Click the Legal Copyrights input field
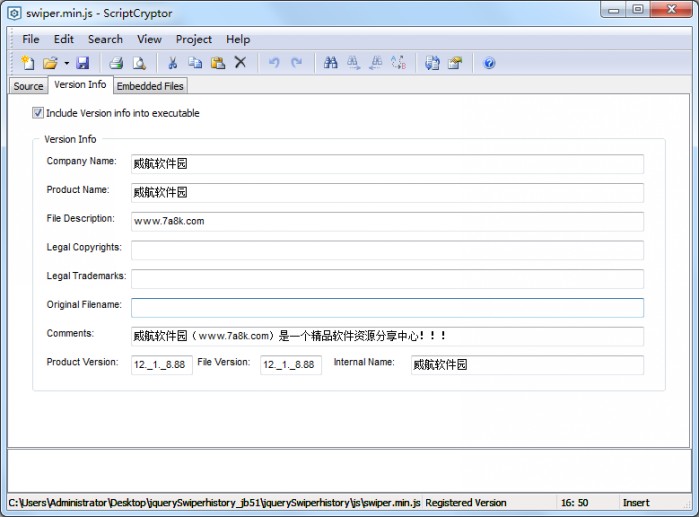 387,250
